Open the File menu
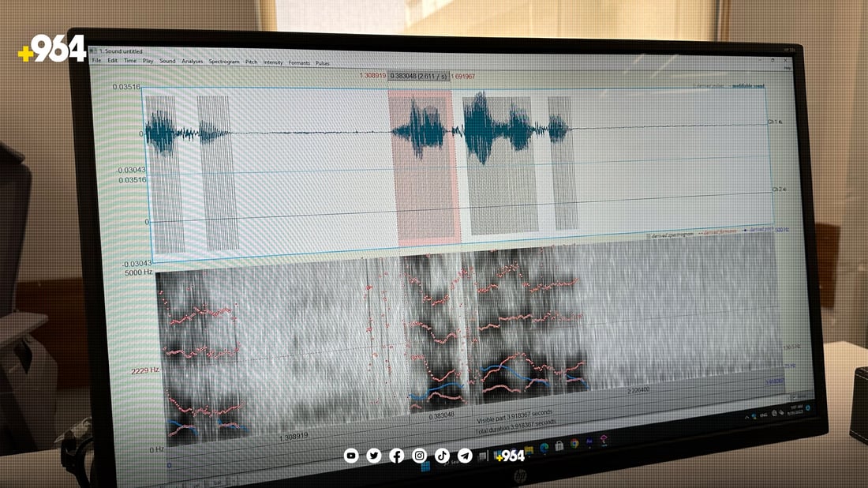Viewport: 868px width, 488px height. click(x=96, y=60)
